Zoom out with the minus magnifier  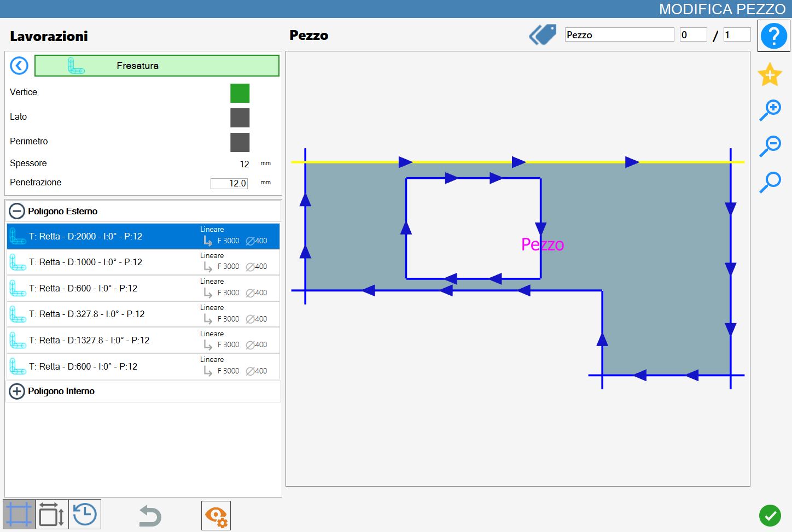click(x=770, y=146)
